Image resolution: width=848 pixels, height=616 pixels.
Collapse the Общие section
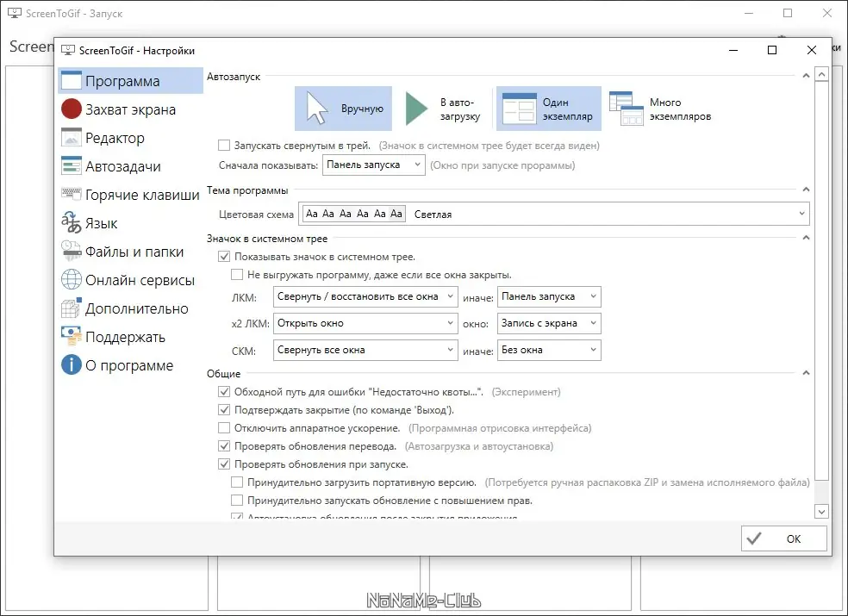806,373
